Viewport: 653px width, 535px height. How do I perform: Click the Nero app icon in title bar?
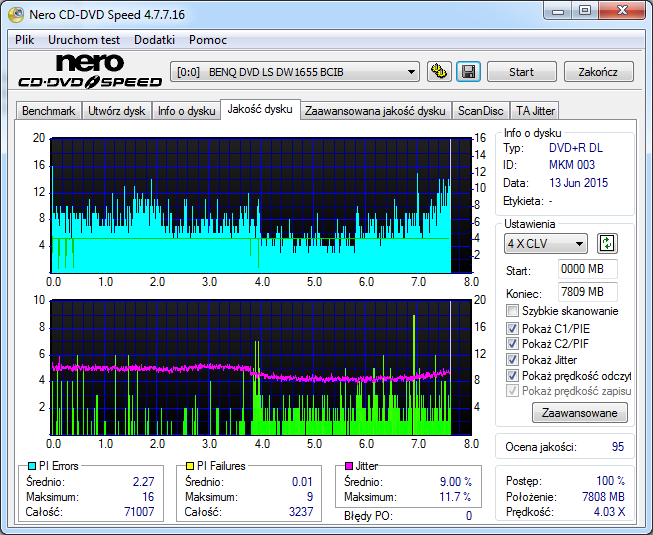point(16,15)
